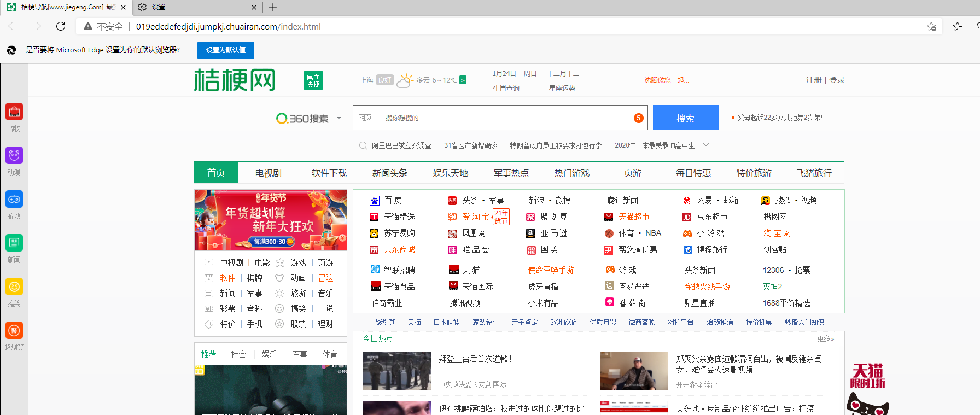Open the 使命召唤手游 link
This screenshot has width=980, height=415.
[x=551, y=270]
